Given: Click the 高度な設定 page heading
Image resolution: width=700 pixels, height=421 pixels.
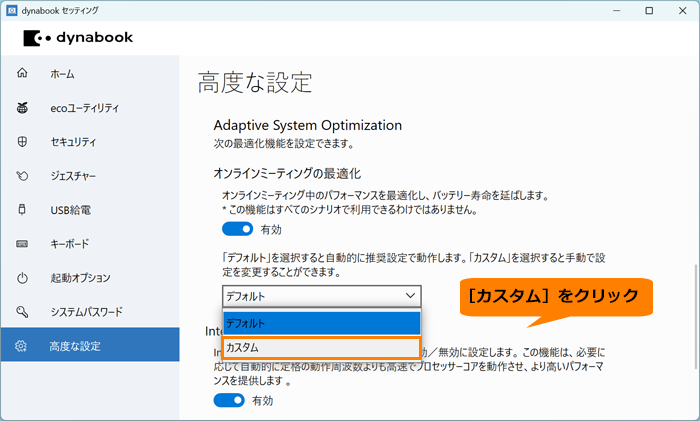Looking at the screenshot, I should tap(255, 83).
